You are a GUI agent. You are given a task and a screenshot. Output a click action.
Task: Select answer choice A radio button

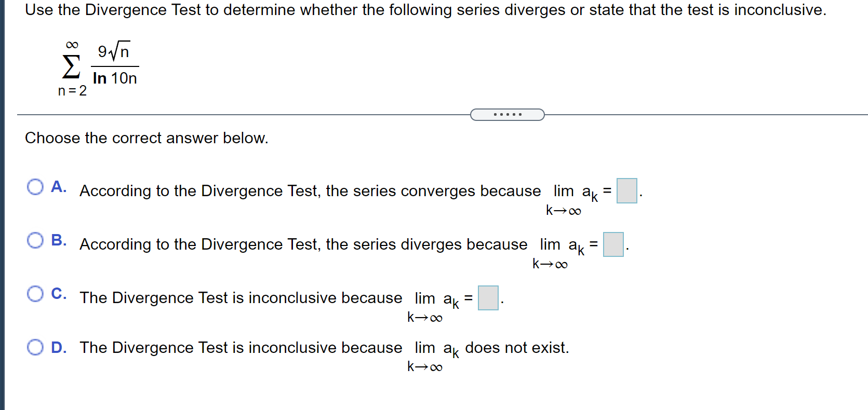(35, 187)
